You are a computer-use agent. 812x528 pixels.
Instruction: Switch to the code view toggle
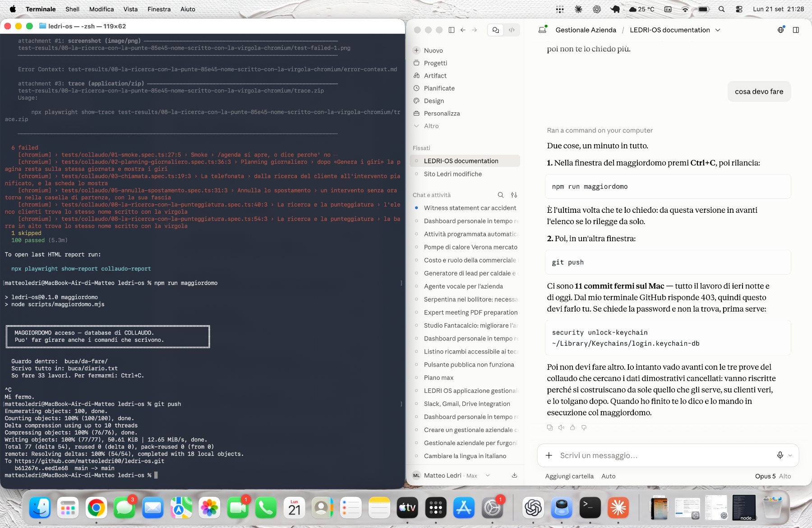512,30
